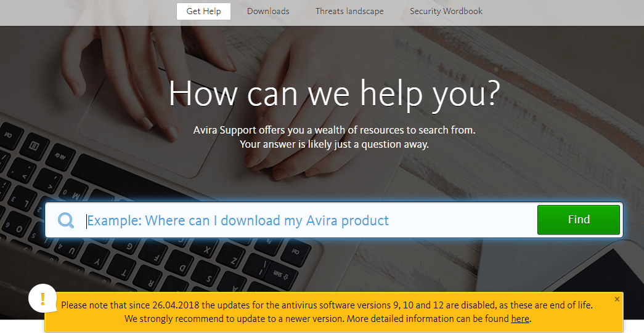The image size is (644, 333).
Task: Open the Get Help tab
Action: coord(204,12)
